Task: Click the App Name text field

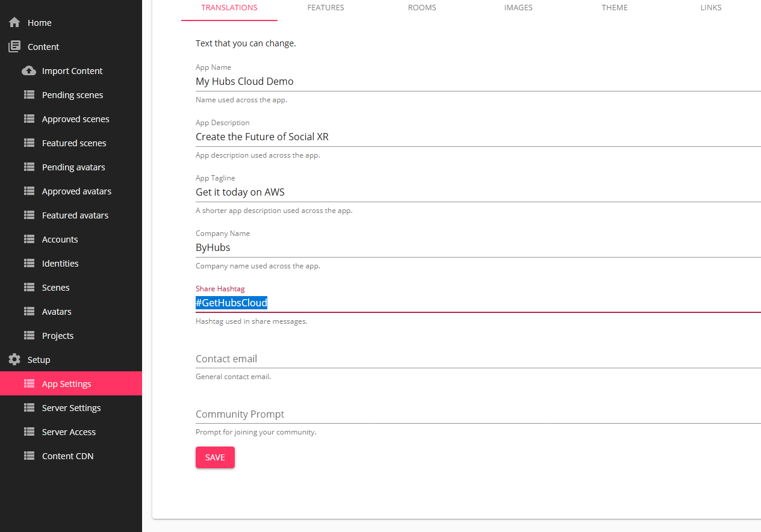Action: point(476,81)
